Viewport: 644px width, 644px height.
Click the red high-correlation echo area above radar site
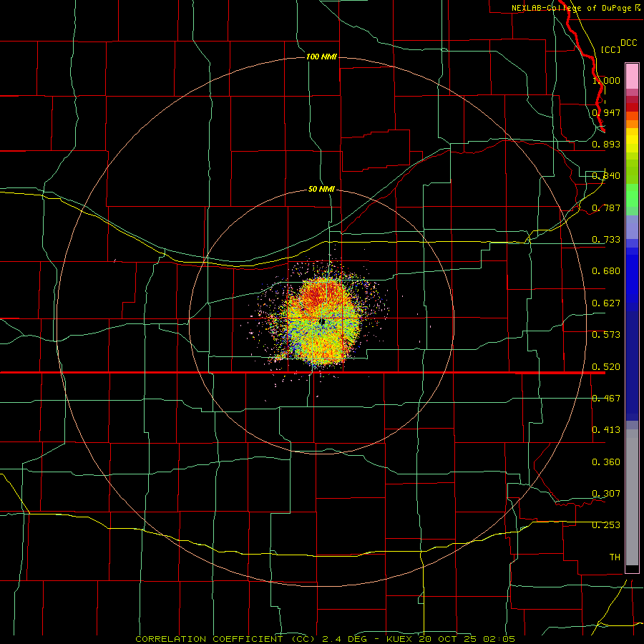click(318, 295)
